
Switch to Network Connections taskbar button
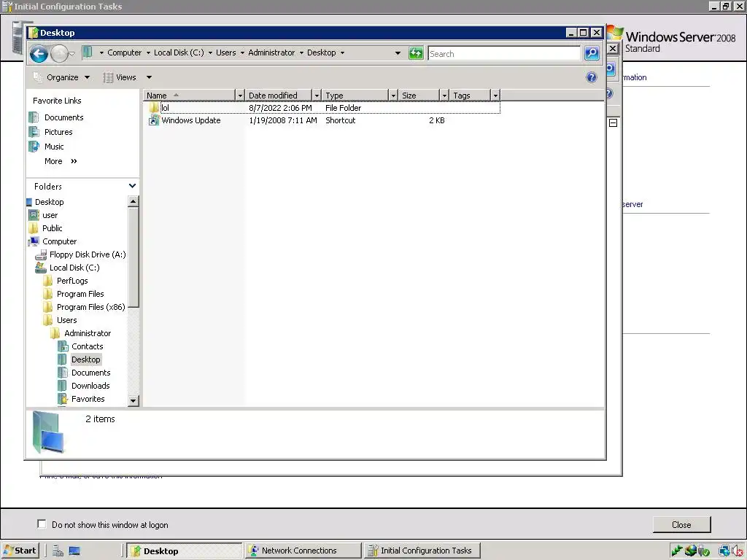303,551
